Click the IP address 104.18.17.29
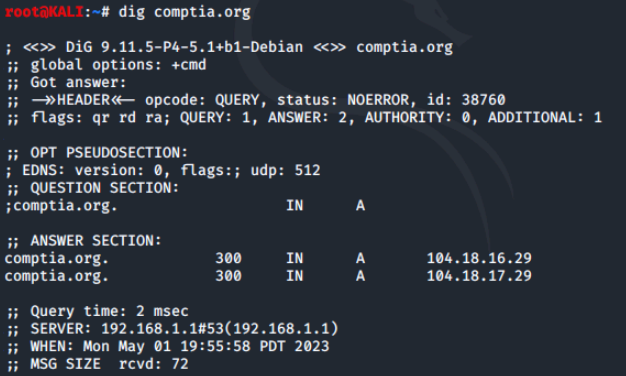The width and height of the screenshot is (626, 376). [x=479, y=276]
